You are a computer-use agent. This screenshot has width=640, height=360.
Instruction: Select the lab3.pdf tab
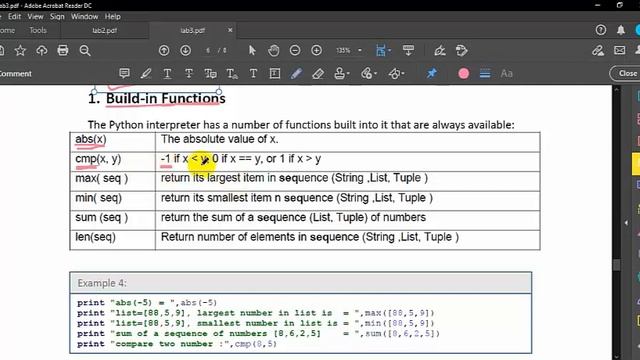(x=193, y=31)
